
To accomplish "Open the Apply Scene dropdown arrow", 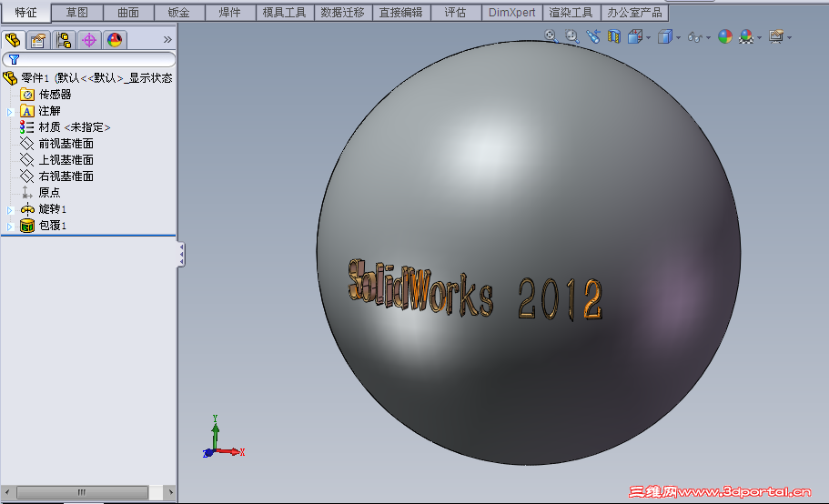I will click(x=760, y=37).
